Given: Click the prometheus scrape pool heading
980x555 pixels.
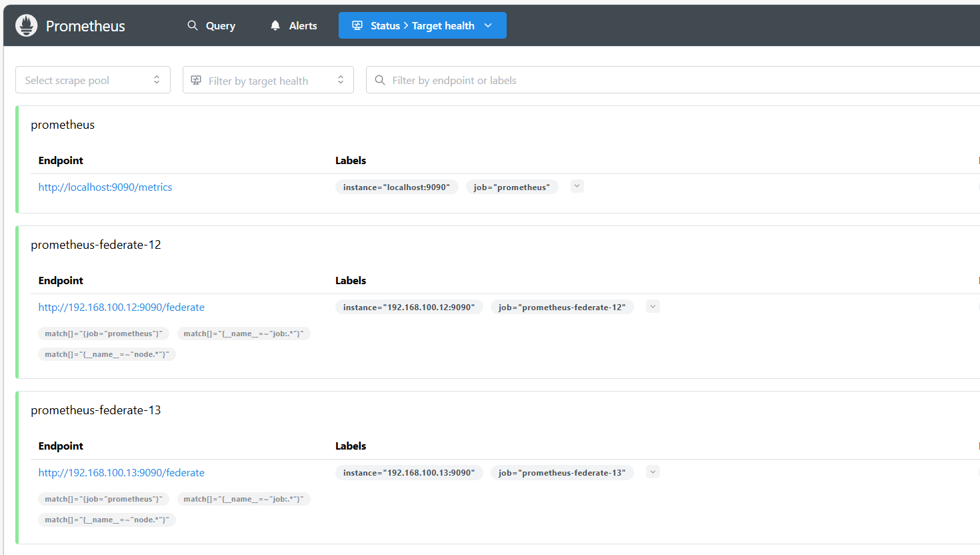Looking at the screenshot, I should coord(63,125).
